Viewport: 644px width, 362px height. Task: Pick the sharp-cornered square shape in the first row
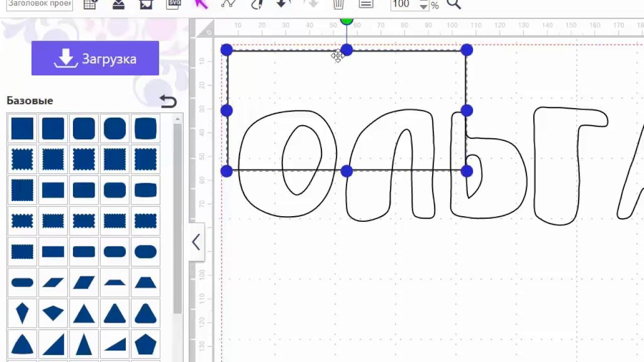pos(22,128)
